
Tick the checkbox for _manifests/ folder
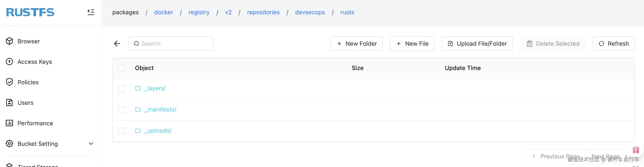point(121,110)
